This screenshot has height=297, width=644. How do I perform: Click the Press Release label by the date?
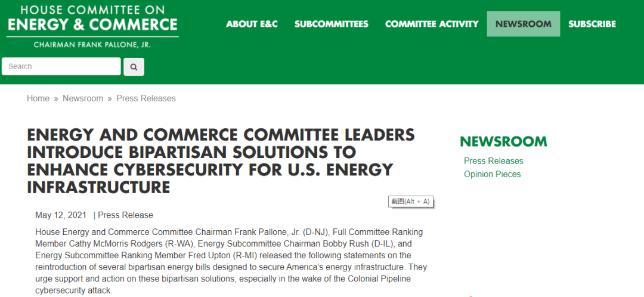tap(125, 215)
